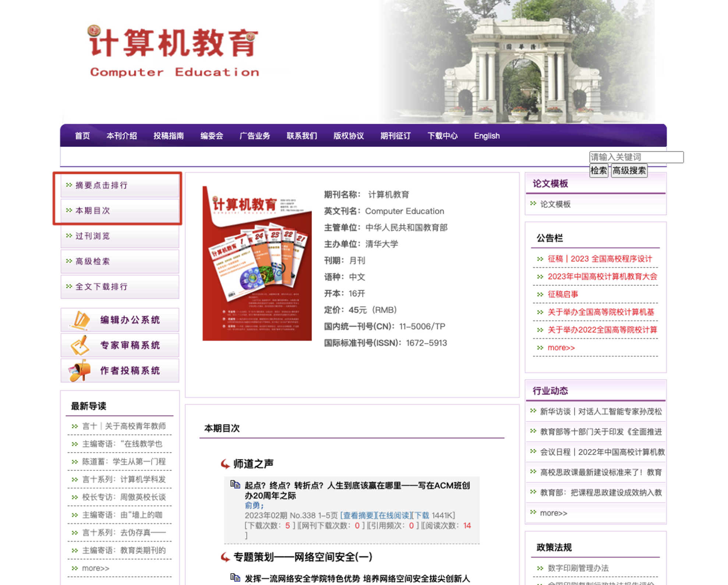The image size is (728, 585).
Task: Open 关于举办全国高等院校计算机基 notice
Action: pos(601,312)
